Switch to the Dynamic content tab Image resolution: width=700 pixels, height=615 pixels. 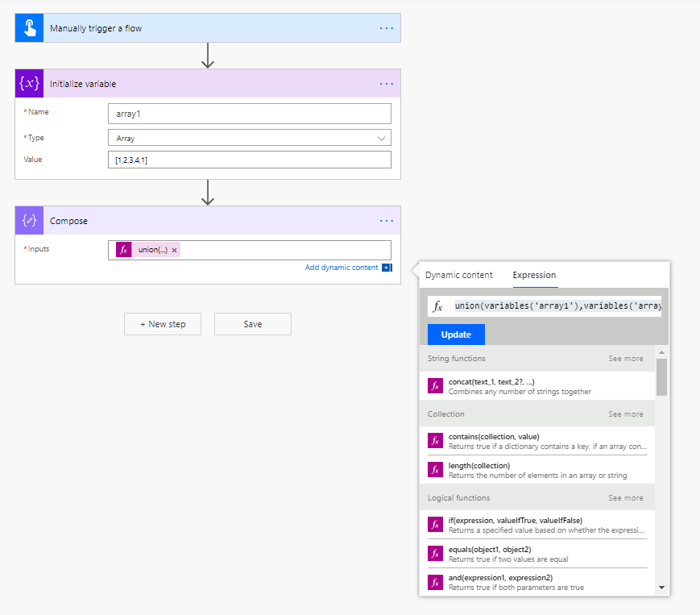click(458, 275)
